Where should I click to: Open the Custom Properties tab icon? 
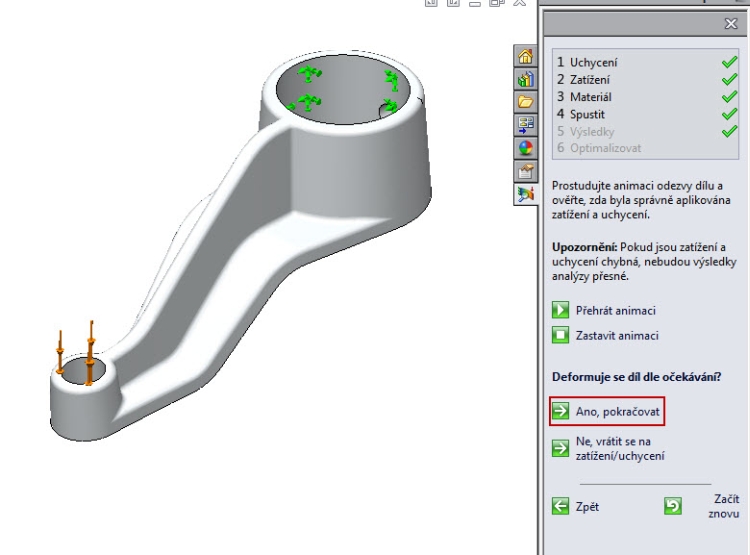(x=525, y=171)
